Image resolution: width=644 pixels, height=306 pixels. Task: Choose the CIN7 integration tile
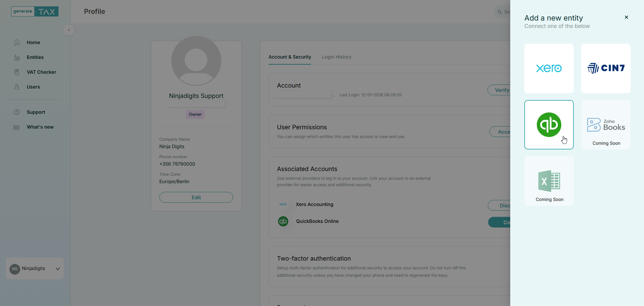click(605, 68)
